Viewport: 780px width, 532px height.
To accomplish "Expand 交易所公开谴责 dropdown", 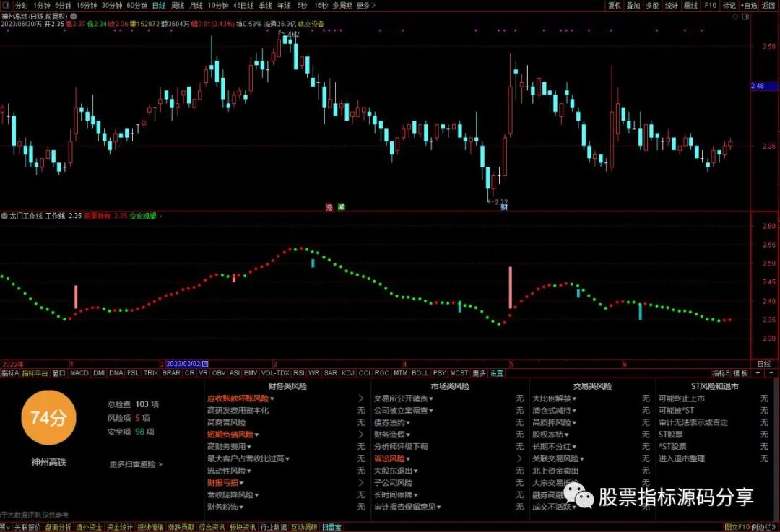I will point(430,398).
